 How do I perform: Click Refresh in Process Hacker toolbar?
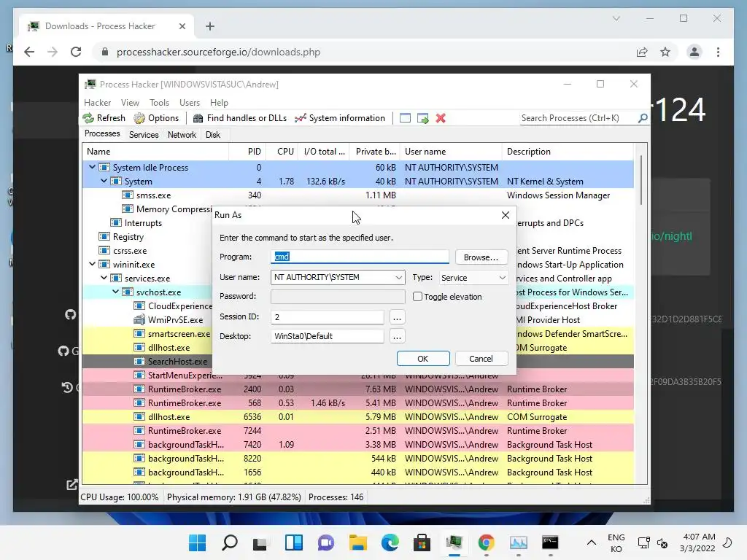coord(104,118)
